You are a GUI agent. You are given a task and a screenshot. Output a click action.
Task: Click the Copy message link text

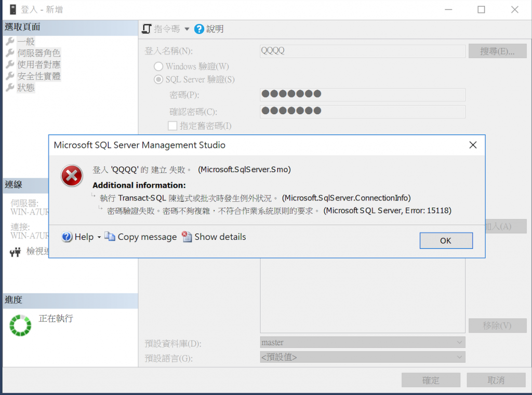pyautogui.click(x=147, y=237)
